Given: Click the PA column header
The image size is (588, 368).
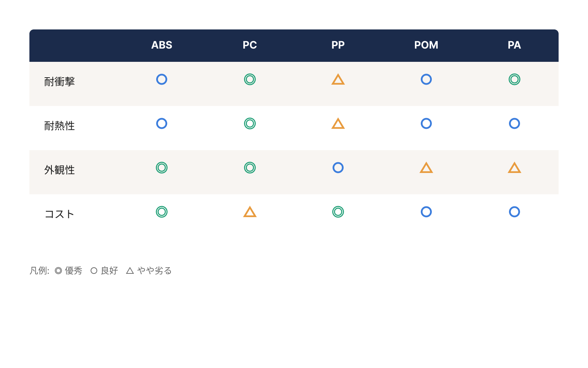Looking at the screenshot, I should [514, 45].
